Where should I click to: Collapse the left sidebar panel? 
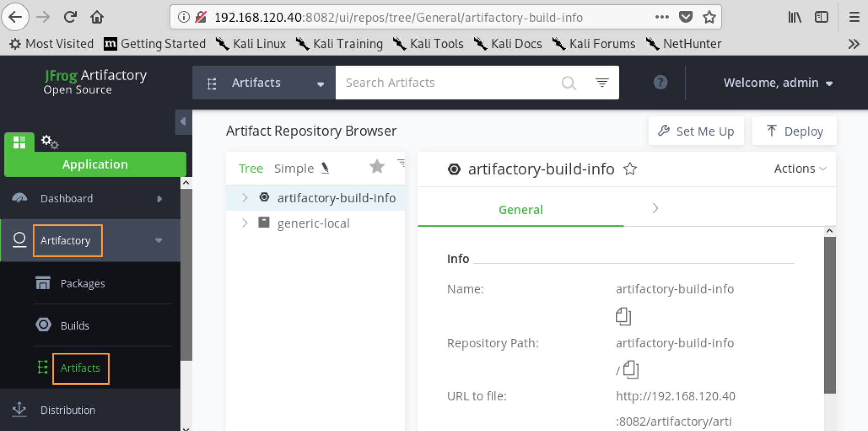point(184,122)
